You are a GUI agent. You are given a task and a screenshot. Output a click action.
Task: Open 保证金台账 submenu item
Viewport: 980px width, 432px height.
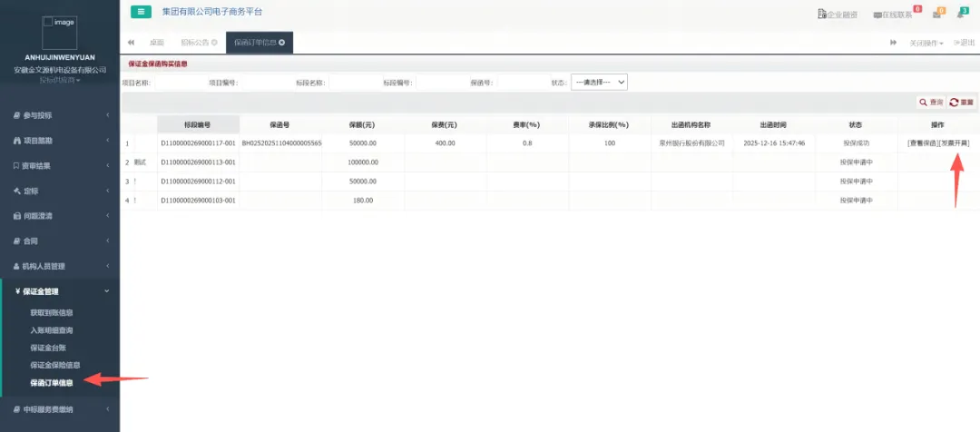[47, 348]
